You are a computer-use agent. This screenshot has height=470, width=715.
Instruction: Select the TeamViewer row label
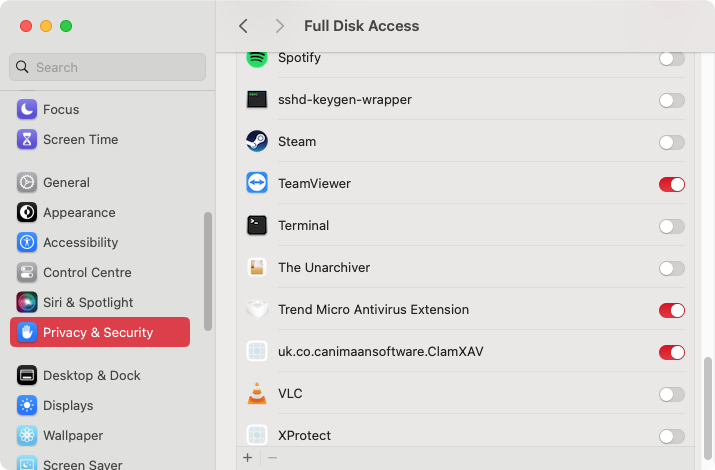point(314,184)
